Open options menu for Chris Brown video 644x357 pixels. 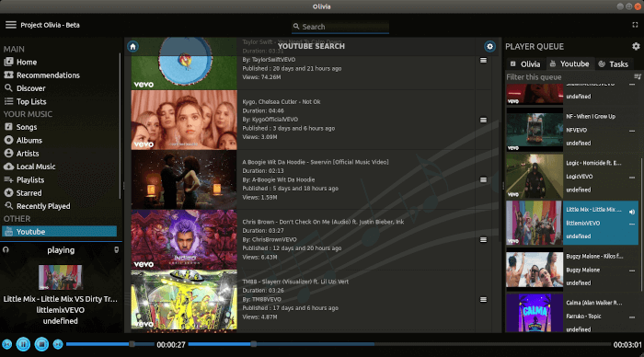pyautogui.click(x=483, y=239)
